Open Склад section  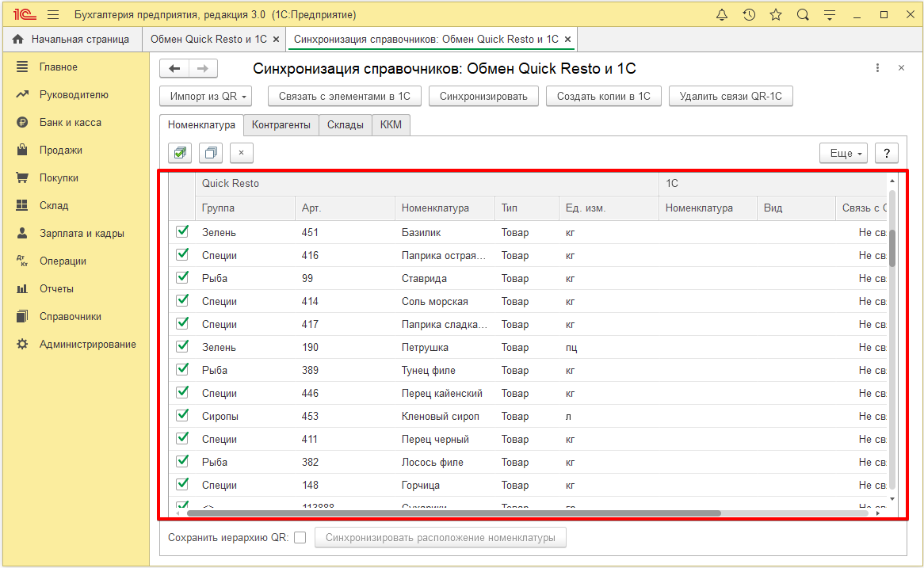tap(54, 206)
